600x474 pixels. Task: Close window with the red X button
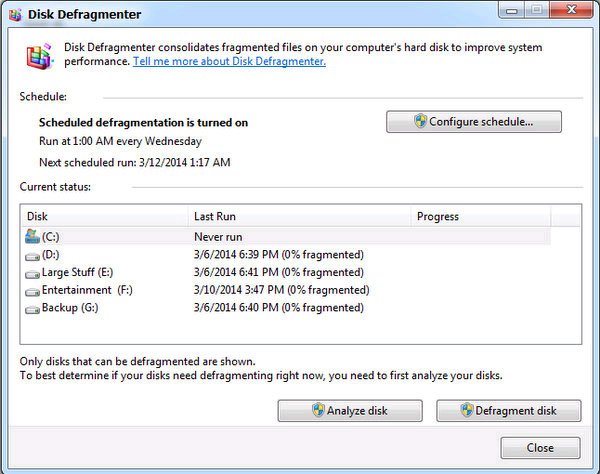[x=571, y=10]
